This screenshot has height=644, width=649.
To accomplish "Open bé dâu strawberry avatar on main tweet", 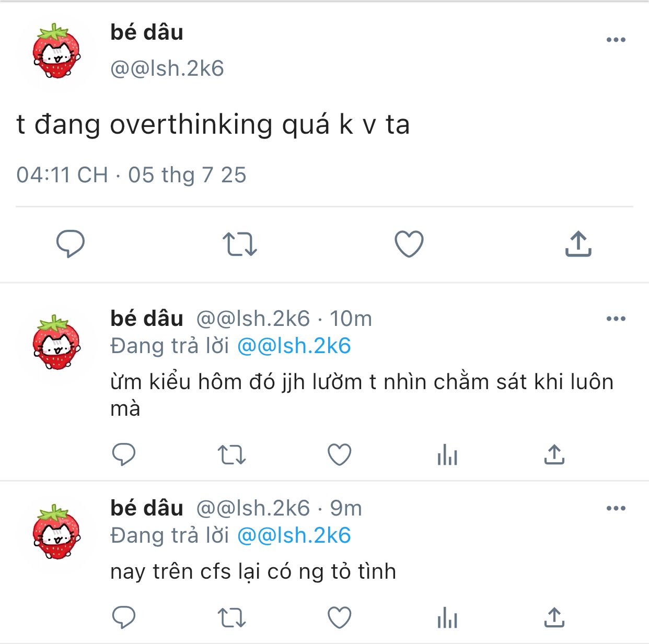I will click(x=56, y=51).
